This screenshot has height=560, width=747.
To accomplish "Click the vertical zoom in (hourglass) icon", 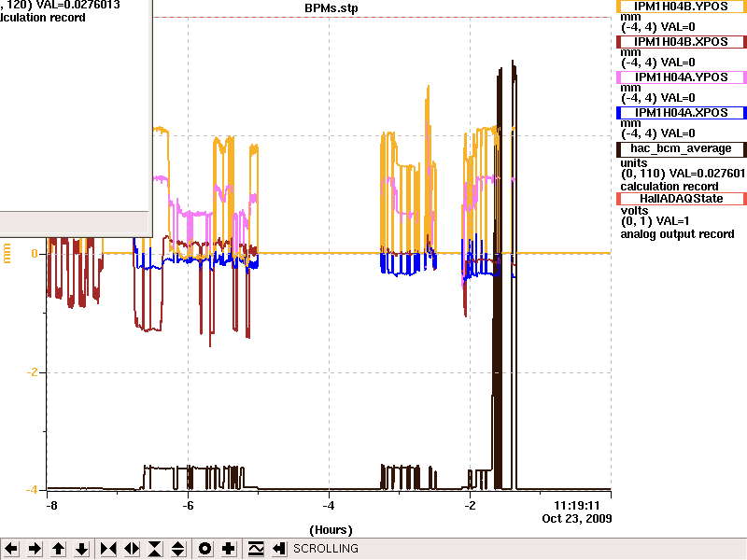I will coord(155,549).
